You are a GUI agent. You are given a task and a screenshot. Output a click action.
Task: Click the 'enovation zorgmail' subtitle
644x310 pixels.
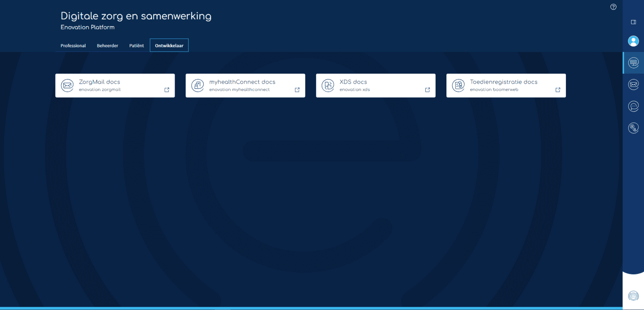point(100,90)
